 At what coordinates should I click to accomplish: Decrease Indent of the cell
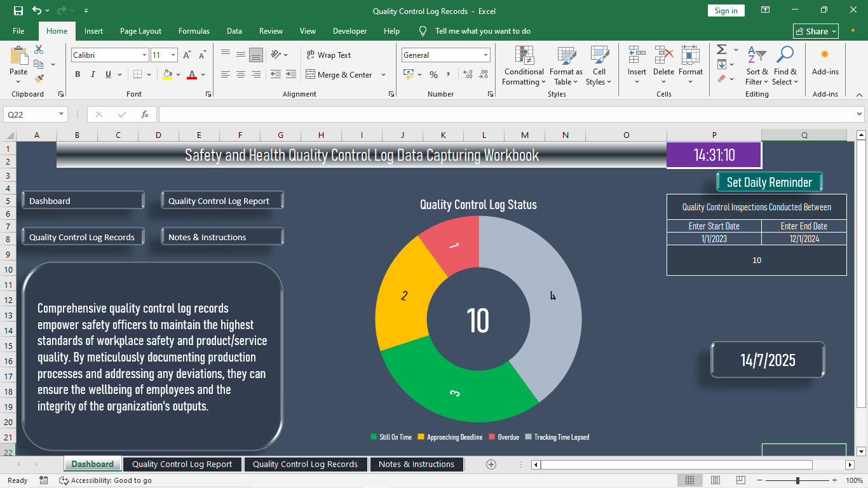pos(276,74)
